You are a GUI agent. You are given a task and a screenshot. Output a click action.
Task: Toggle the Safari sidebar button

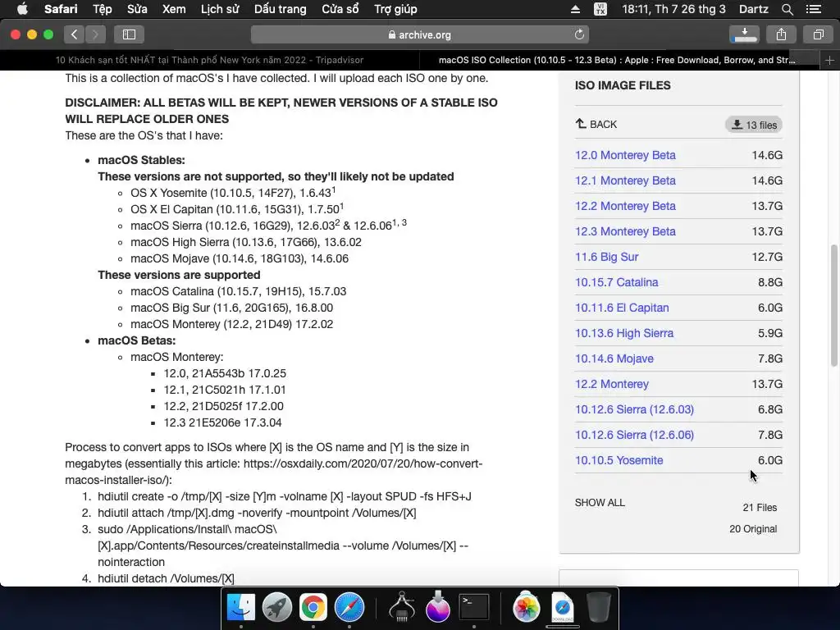pyautogui.click(x=129, y=34)
